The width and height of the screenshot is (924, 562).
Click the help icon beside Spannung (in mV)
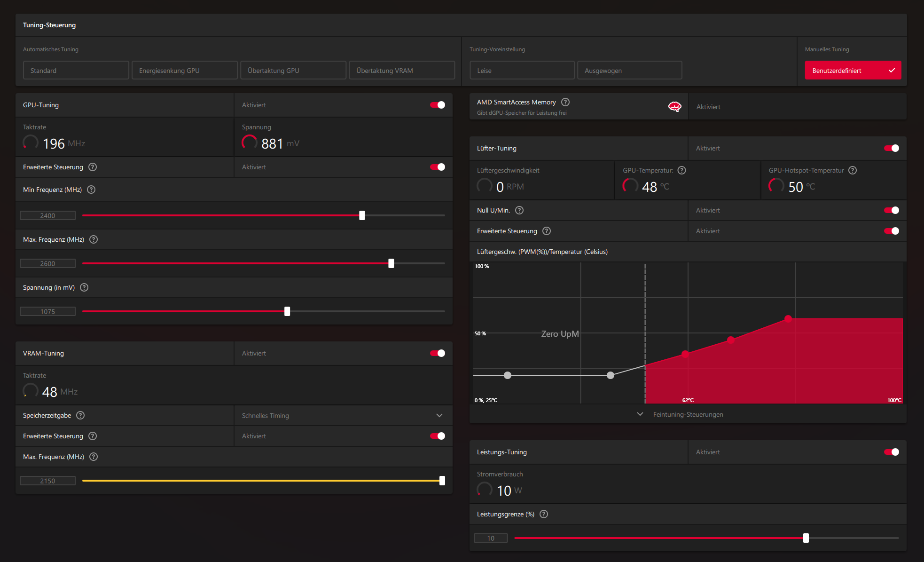(x=84, y=287)
